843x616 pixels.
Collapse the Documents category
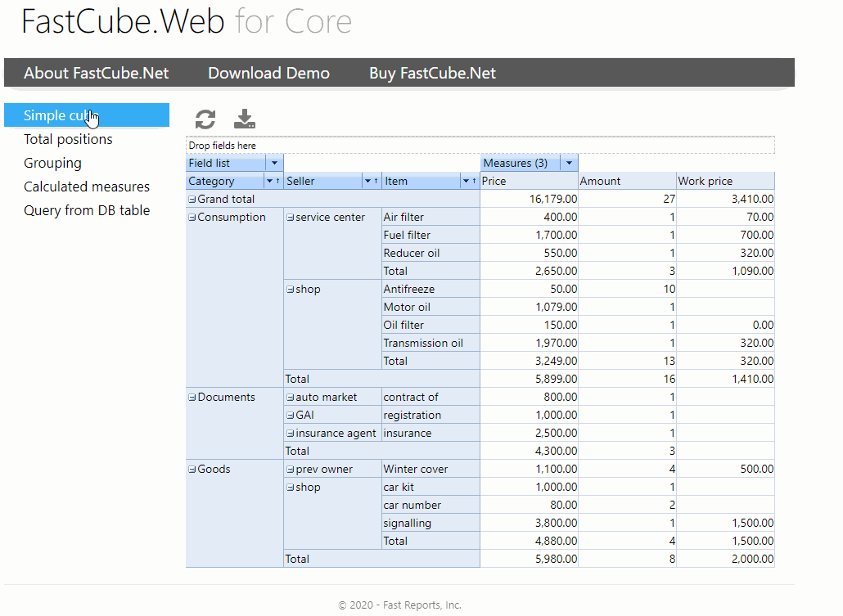192,398
